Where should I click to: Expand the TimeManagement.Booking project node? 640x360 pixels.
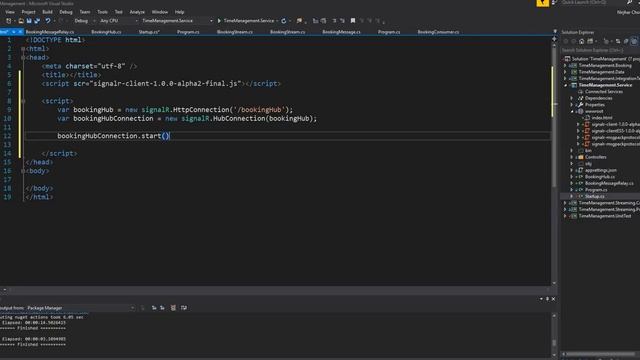(566, 66)
